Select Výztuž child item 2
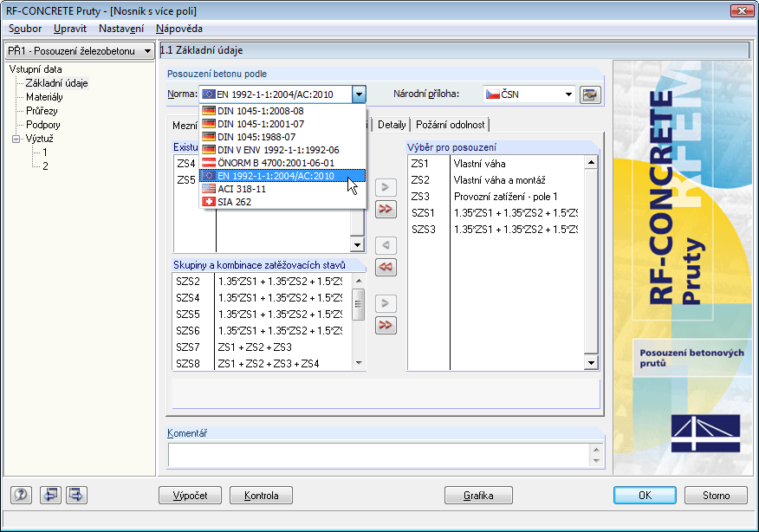The image size is (759, 532). (45, 166)
